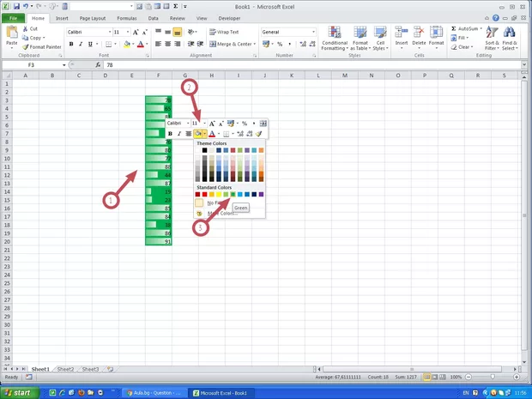Click the Copy button in Clipboard group

[33, 38]
